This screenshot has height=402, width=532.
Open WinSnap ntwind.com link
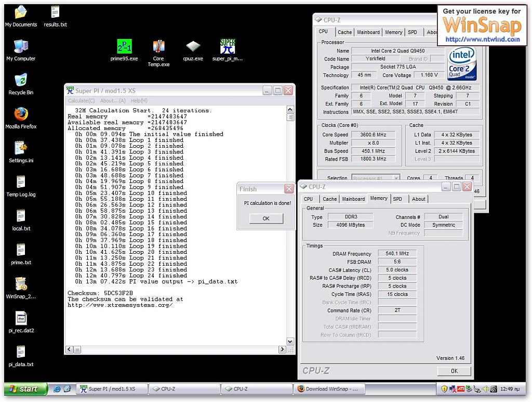pyautogui.click(x=482, y=40)
